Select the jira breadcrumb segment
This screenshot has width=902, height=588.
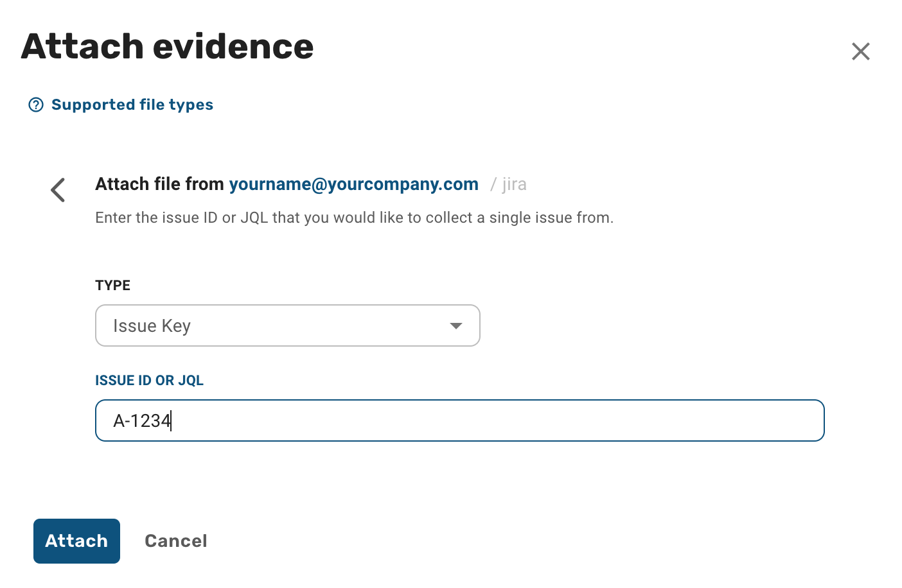(x=514, y=184)
